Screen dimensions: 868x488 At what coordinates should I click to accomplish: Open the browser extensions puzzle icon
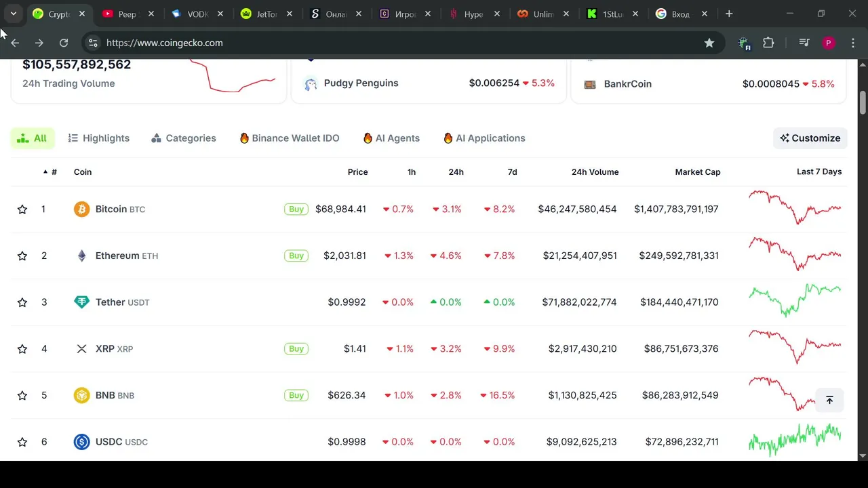point(768,43)
